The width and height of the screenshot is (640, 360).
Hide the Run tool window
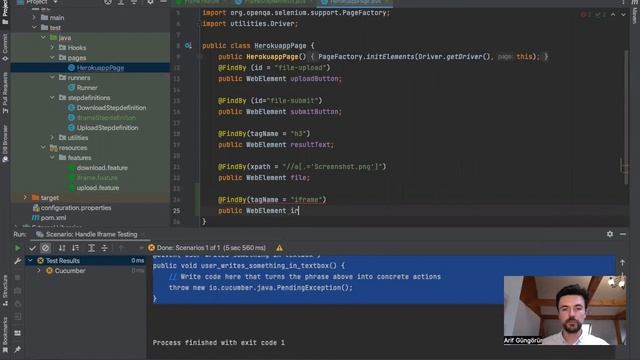pyautogui.click(x=623, y=234)
